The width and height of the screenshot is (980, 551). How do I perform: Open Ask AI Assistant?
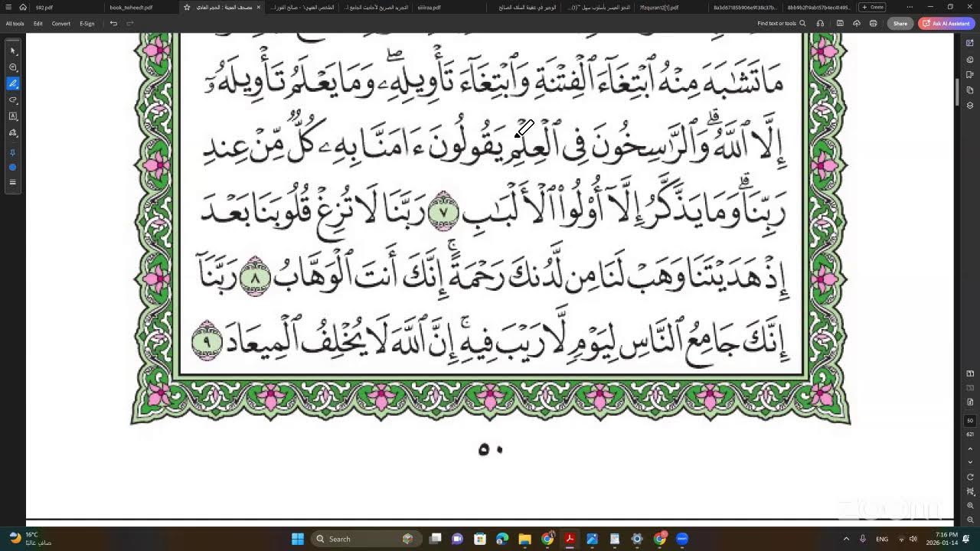pos(946,24)
